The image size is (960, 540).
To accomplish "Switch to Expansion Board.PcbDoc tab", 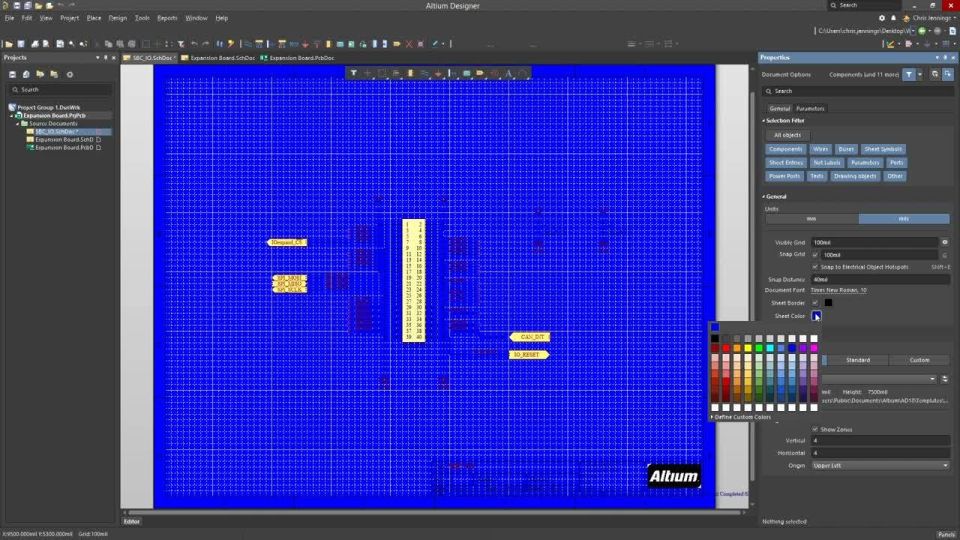I will coord(298,58).
